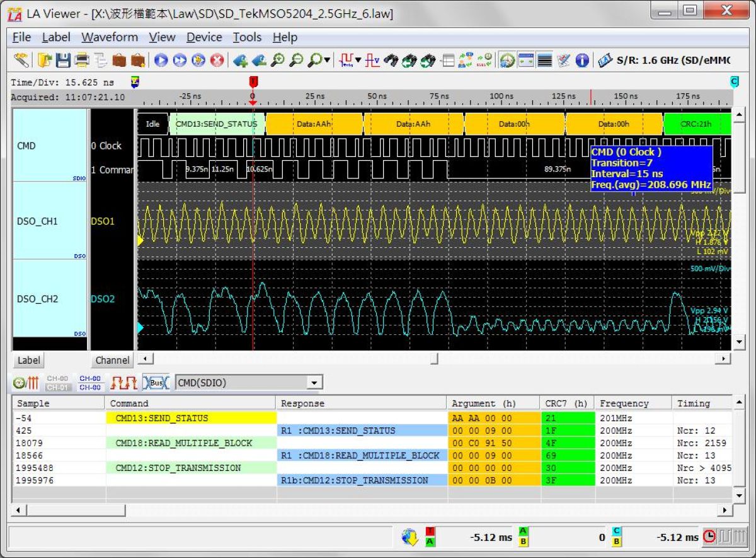Screen dimensions: 756x558
Task: Click the blue Information icon
Action: 582,61
